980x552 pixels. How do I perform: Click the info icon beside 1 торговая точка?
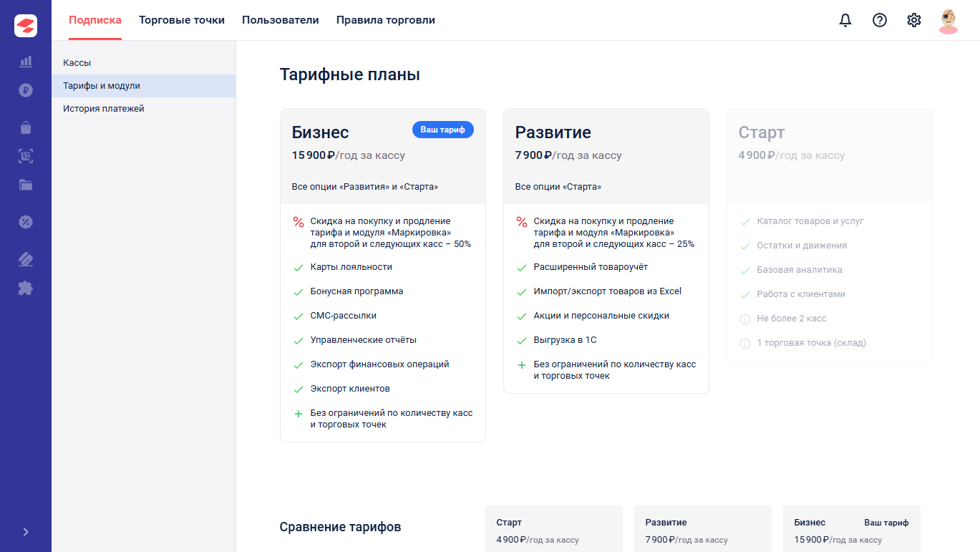(x=745, y=344)
